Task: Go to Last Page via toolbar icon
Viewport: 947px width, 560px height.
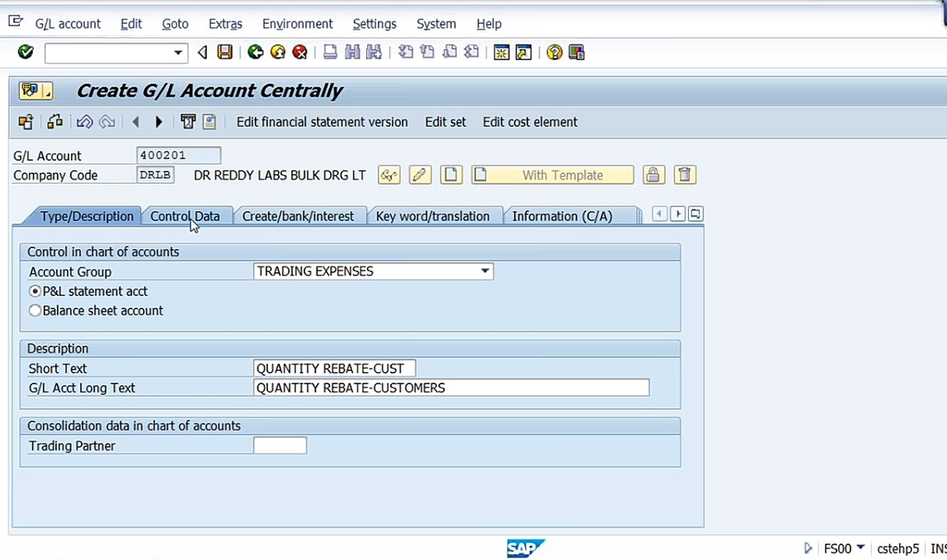Action: click(471, 52)
